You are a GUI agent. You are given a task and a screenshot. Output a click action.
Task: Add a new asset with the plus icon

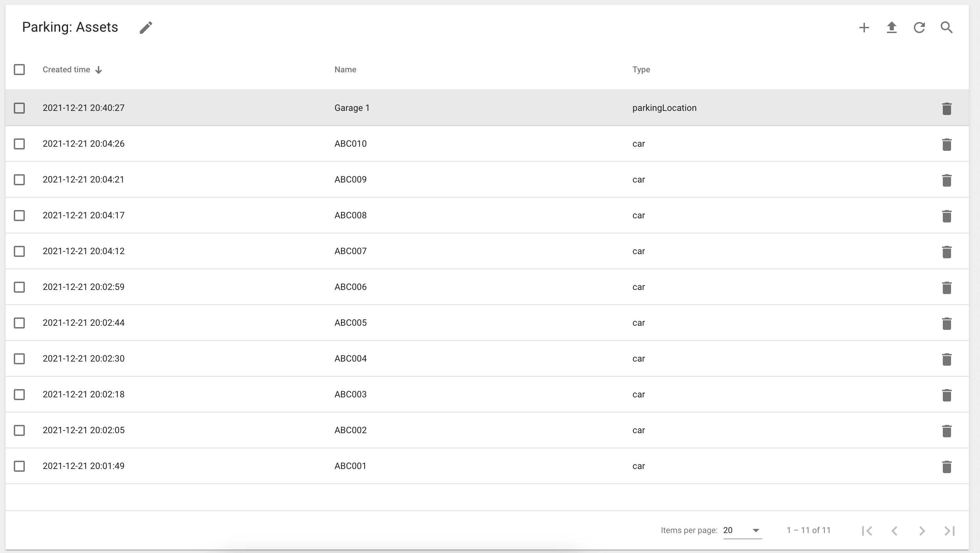(864, 27)
